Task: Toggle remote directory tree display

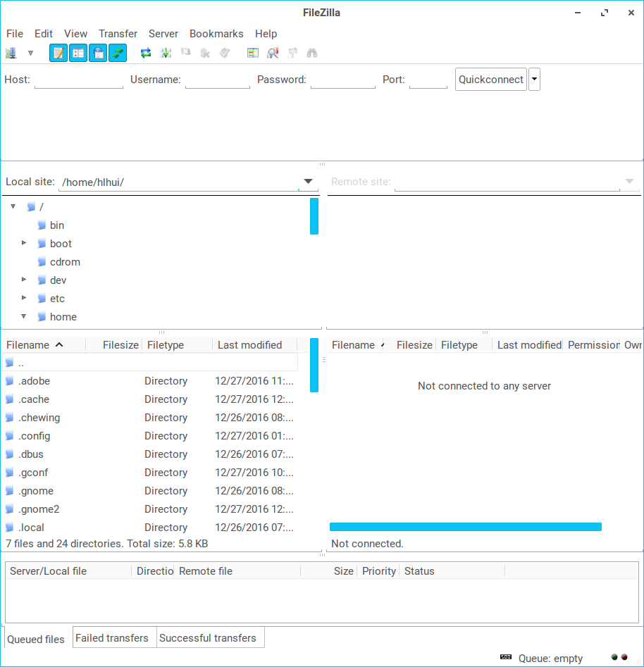Action: click(x=98, y=53)
